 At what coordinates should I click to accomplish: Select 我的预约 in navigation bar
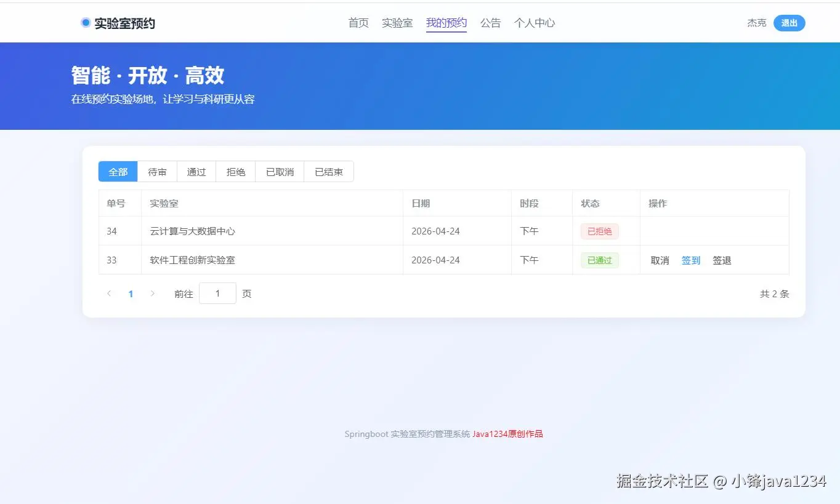point(446,23)
